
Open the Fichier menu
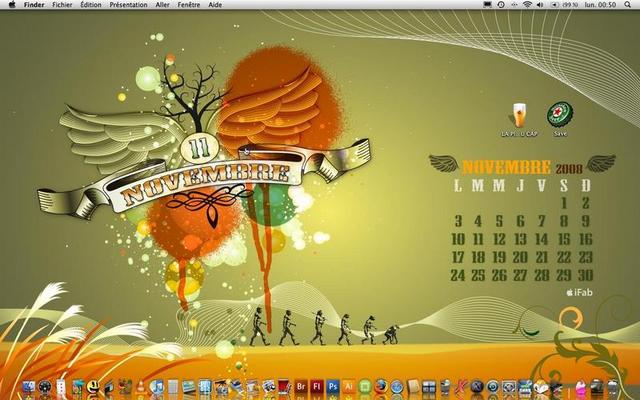pos(62,5)
